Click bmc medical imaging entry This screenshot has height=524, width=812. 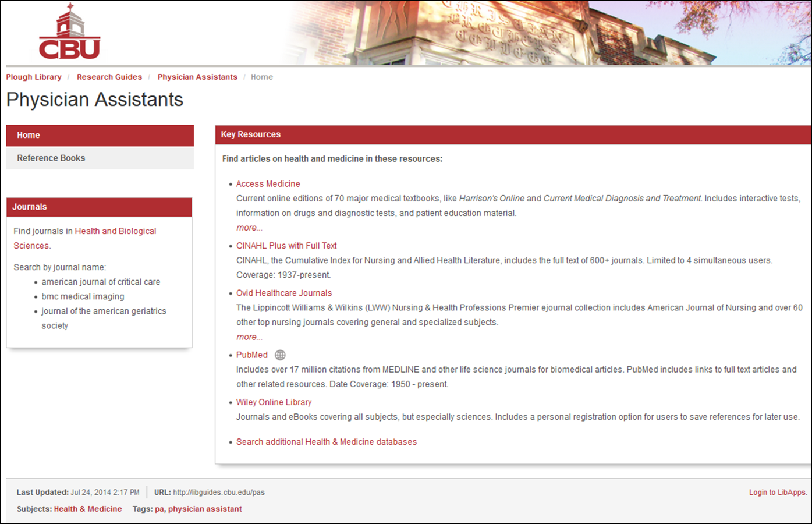[83, 296]
